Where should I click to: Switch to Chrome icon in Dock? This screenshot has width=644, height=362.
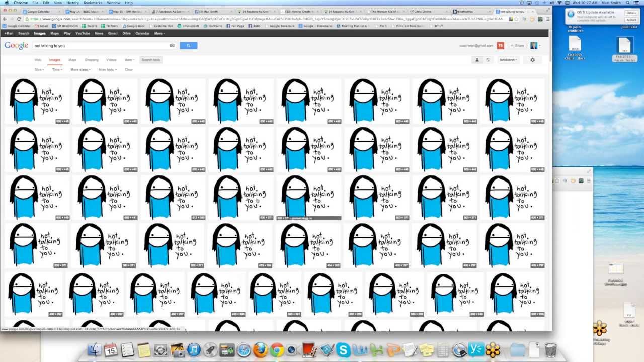(x=277, y=350)
